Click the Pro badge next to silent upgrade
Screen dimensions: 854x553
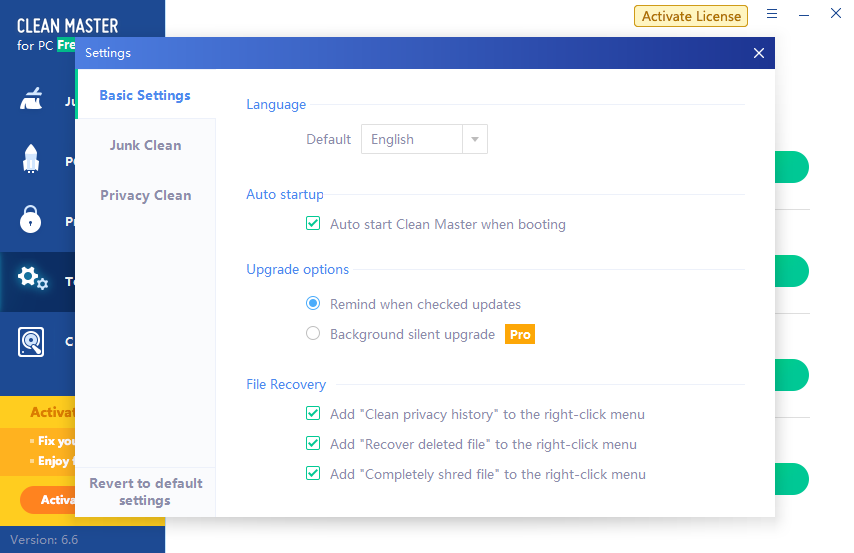(520, 335)
